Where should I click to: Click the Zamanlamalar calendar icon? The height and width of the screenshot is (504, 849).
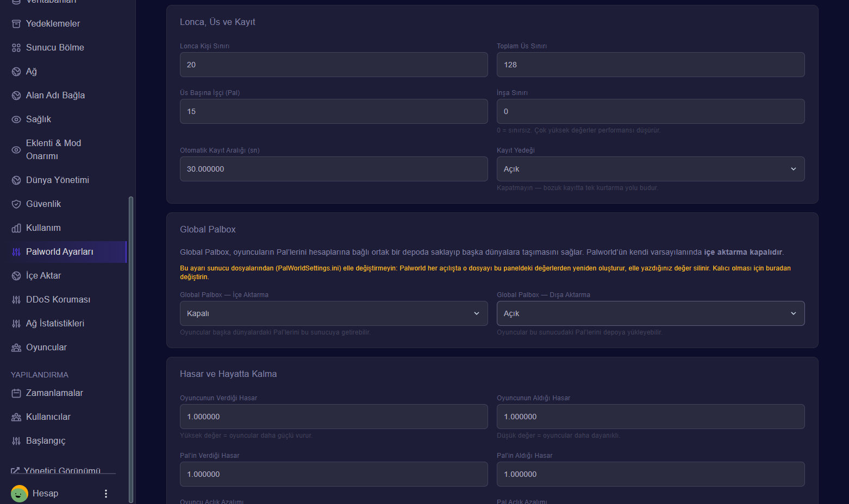pos(16,393)
